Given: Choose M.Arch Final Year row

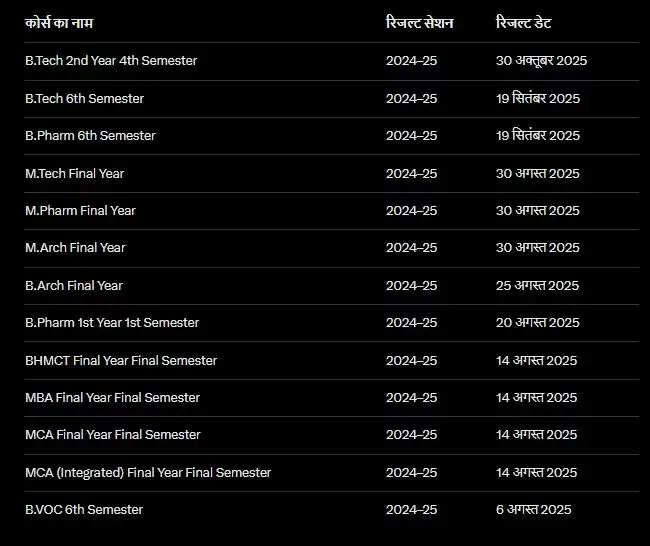Looking at the screenshot, I should (75, 248).
